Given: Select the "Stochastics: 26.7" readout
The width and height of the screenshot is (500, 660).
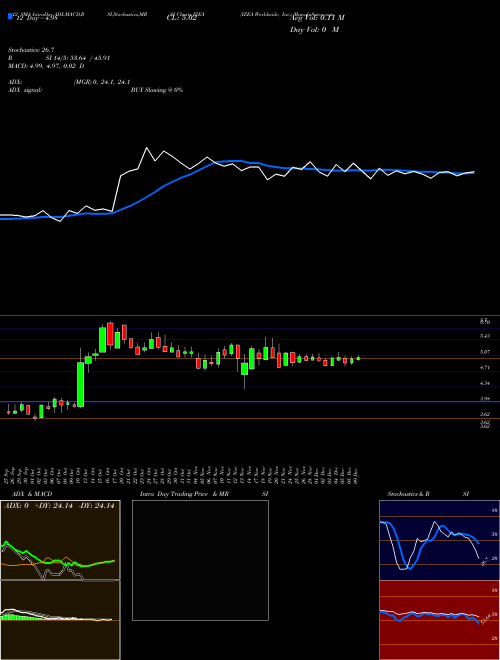Looking at the screenshot, I should pyautogui.click(x=30, y=51).
